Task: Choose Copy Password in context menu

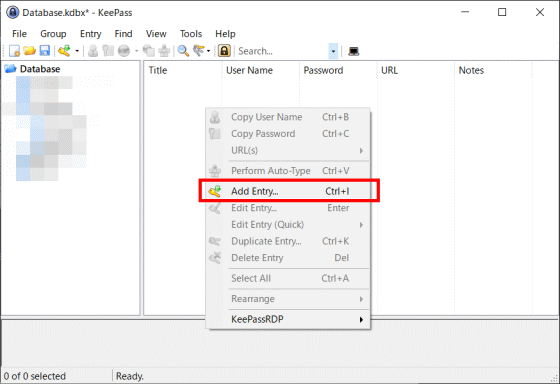Action: [288, 134]
